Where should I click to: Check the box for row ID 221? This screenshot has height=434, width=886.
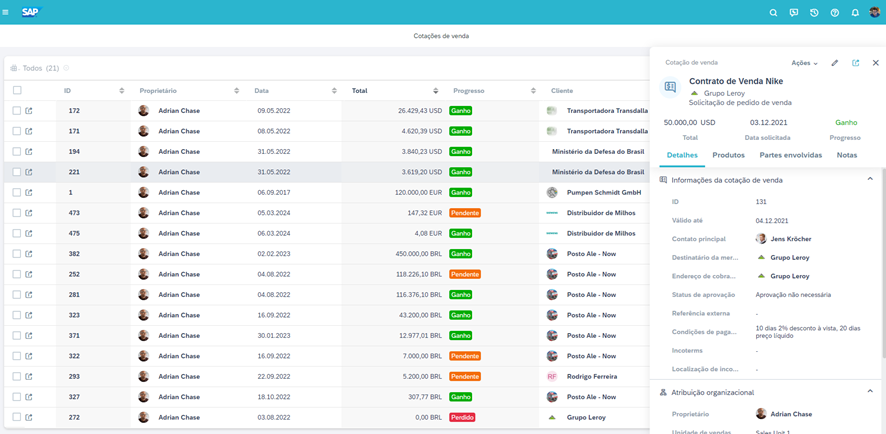(x=17, y=172)
